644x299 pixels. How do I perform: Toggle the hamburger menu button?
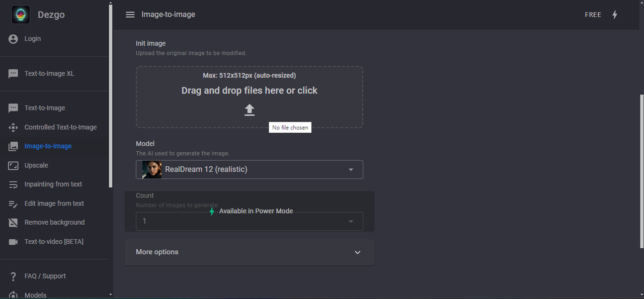point(130,15)
